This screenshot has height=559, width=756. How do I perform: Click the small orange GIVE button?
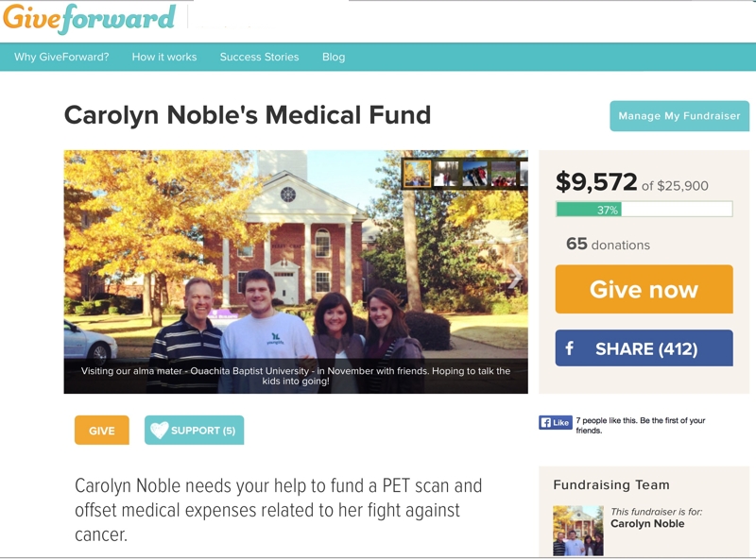pyautogui.click(x=102, y=430)
